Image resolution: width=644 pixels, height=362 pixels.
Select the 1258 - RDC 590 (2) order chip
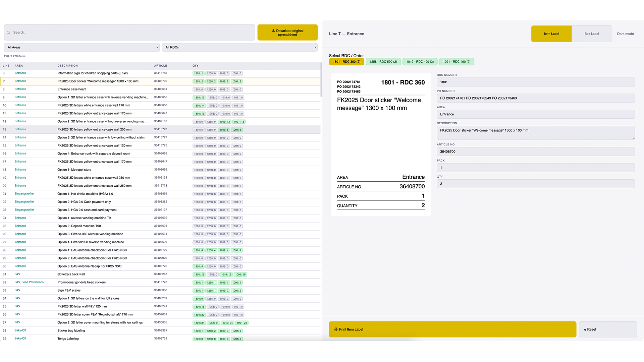click(383, 62)
